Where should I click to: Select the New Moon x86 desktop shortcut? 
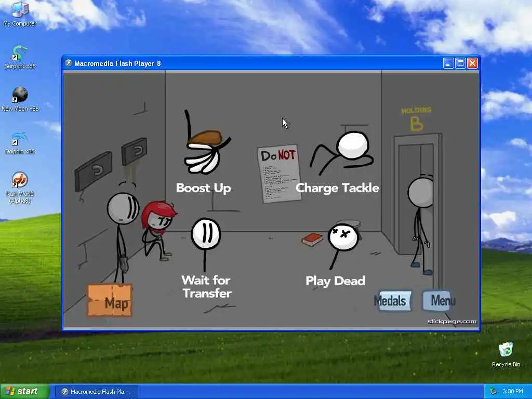[x=20, y=99]
